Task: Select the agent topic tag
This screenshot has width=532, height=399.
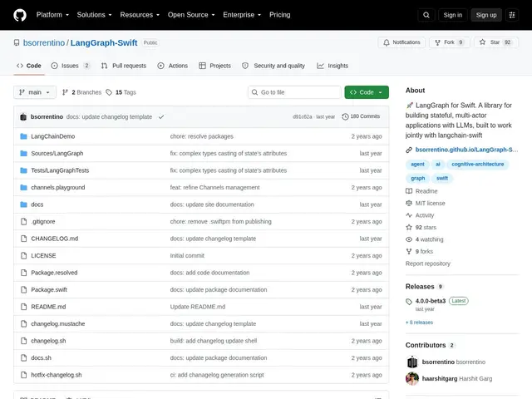Action: pos(417,165)
